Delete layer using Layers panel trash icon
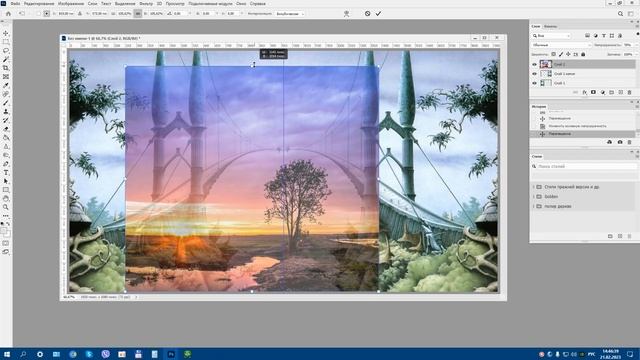Viewport: 640px width, 360px height. pyautogui.click(x=629, y=92)
